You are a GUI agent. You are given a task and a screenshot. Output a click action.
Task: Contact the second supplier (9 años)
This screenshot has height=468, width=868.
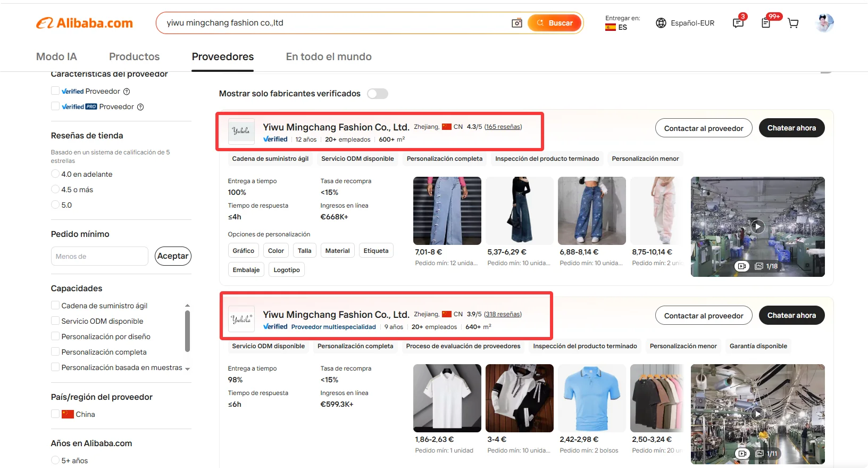click(704, 316)
